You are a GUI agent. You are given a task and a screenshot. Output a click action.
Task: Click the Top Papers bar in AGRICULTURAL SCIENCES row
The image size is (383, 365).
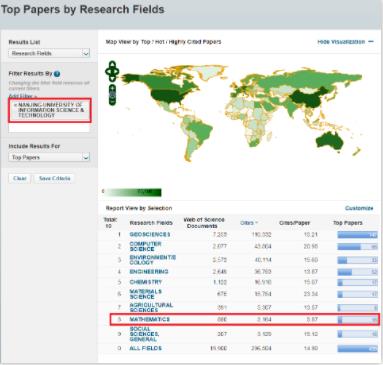pyautogui.click(x=357, y=308)
